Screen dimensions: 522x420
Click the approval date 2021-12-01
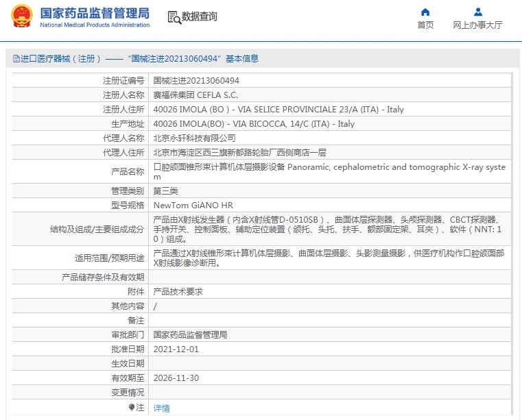176,349
